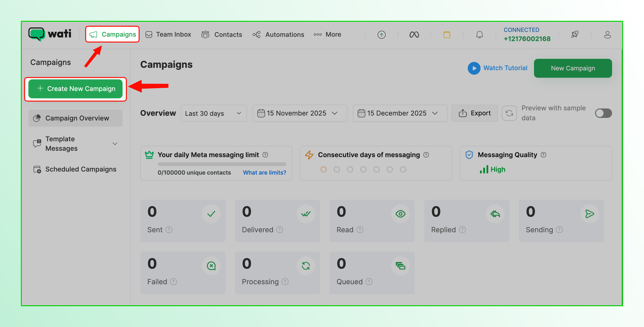Click the Meta infinity logo icon
The image size is (644, 327).
point(414,35)
